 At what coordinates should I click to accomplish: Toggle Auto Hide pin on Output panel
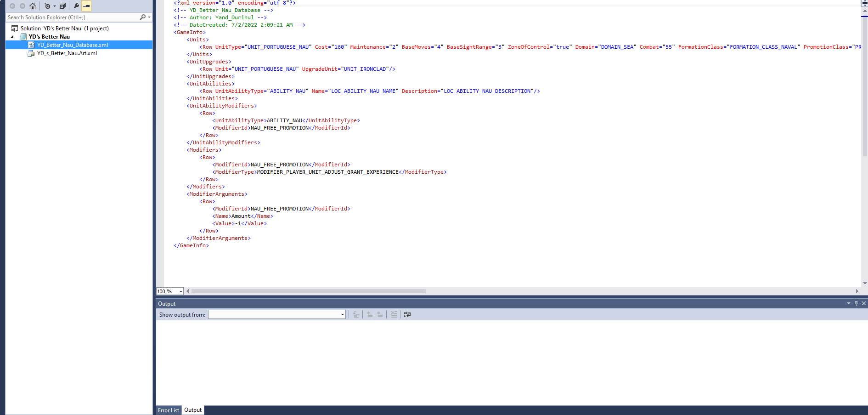pyautogui.click(x=856, y=303)
